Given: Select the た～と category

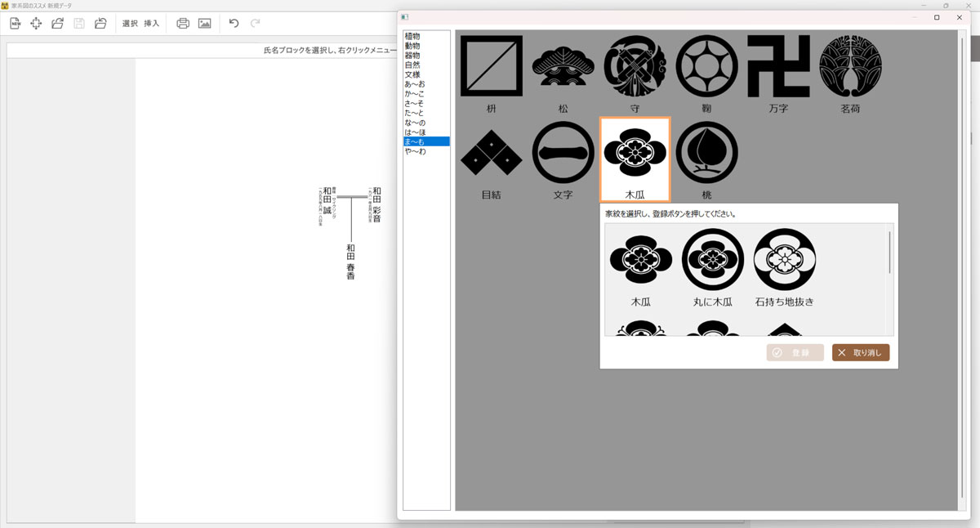Looking at the screenshot, I should tap(426, 113).
